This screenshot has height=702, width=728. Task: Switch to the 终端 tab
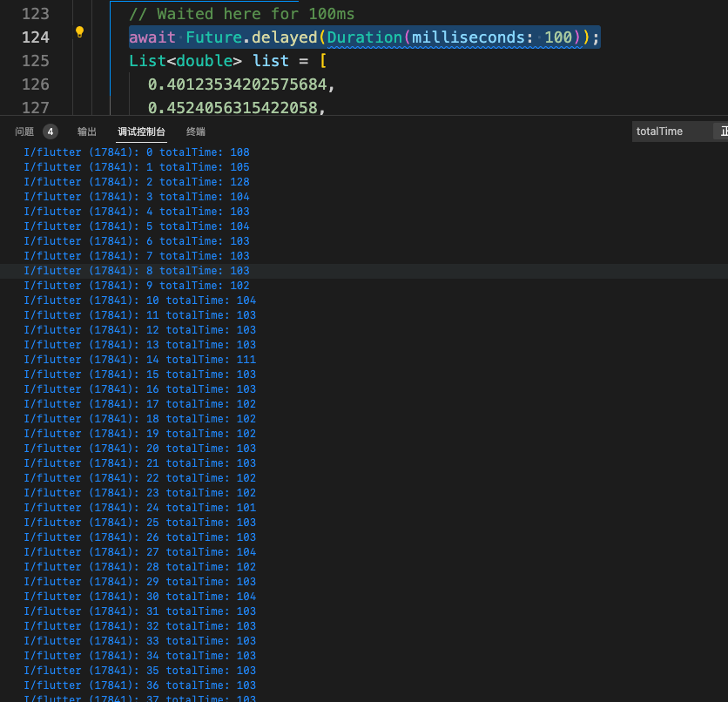point(194,132)
